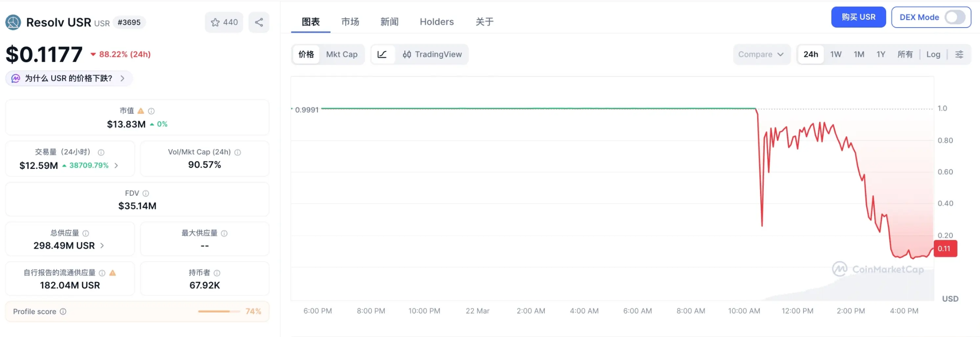Open the 关于 (About) tab
This screenshot has width=980, height=337.
[484, 22]
